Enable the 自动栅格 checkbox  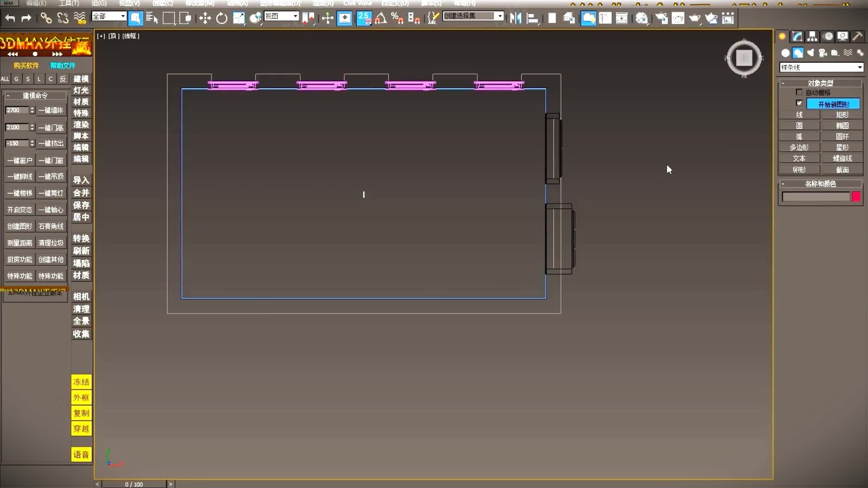point(799,92)
